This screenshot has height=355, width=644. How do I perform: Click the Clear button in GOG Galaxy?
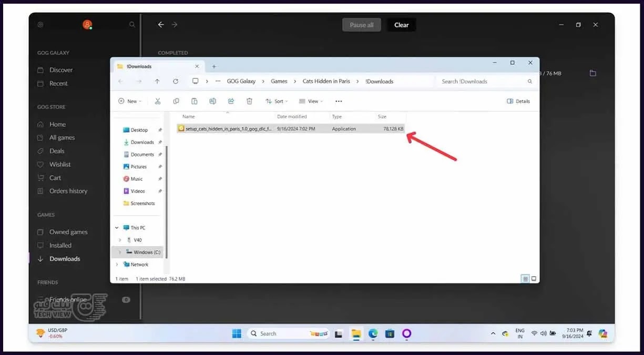pyautogui.click(x=402, y=25)
